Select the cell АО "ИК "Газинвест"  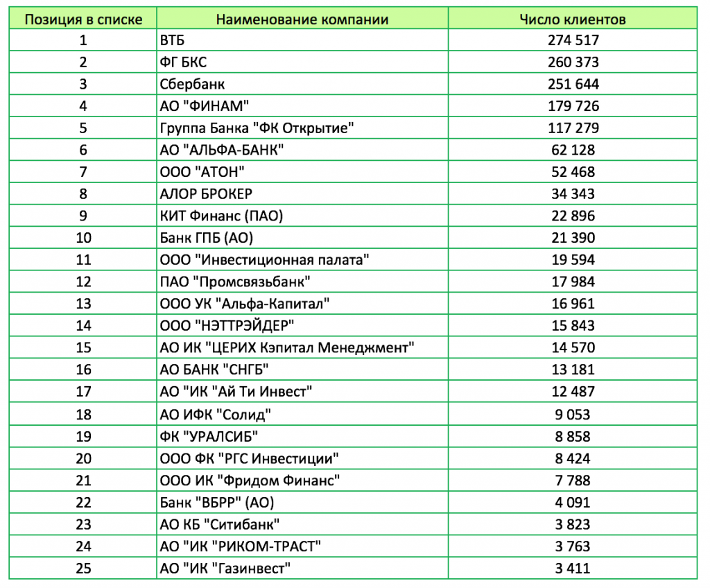(302, 568)
